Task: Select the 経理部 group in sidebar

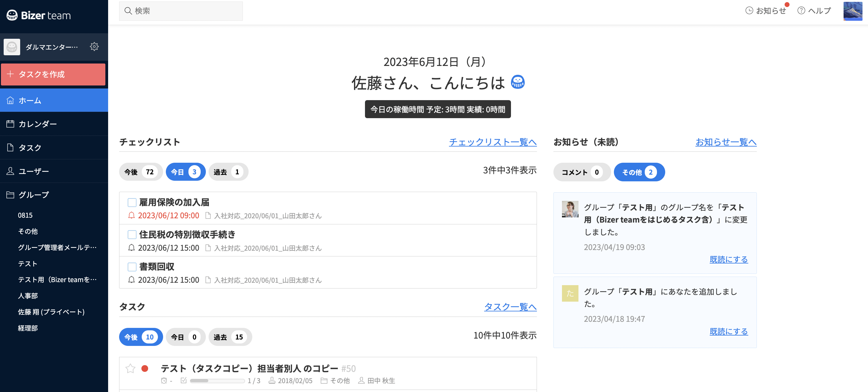Action: point(28,328)
